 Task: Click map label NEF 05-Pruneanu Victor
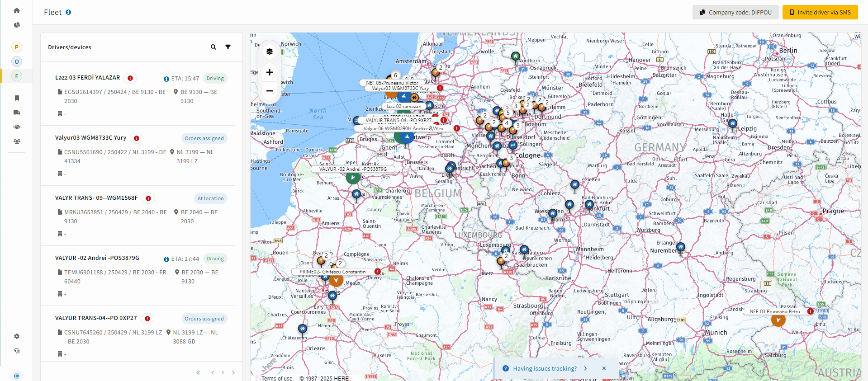(392, 83)
